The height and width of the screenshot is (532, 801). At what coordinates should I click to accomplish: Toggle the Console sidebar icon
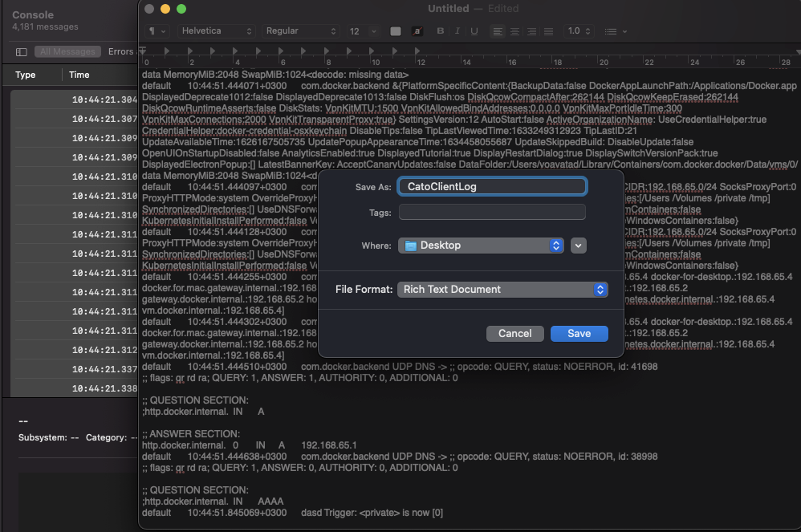(22, 51)
